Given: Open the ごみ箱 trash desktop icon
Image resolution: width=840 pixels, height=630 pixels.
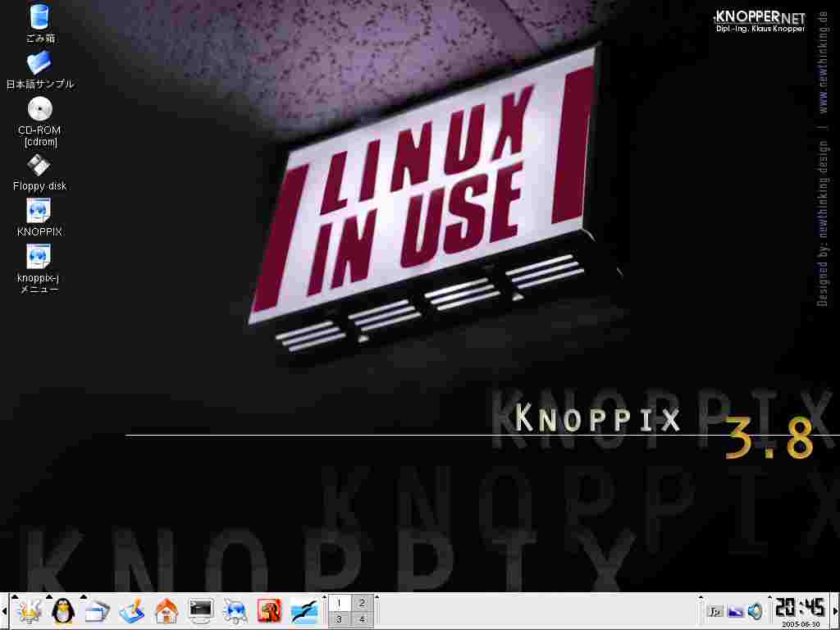Looking at the screenshot, I should pyautogui.click(x=39, y=16).
